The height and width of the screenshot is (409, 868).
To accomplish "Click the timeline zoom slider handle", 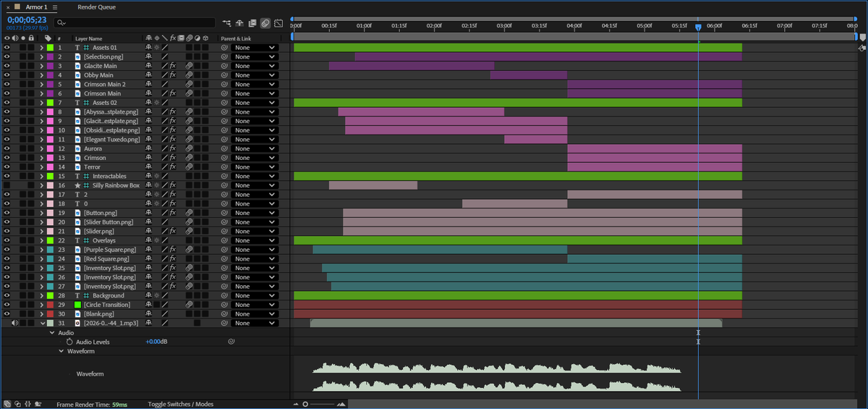I will [x=305, y=404].
